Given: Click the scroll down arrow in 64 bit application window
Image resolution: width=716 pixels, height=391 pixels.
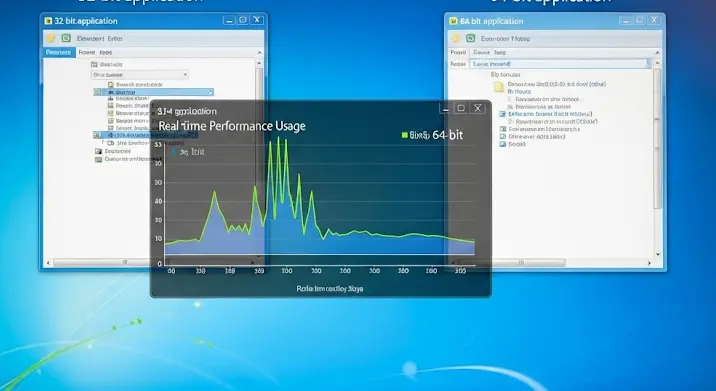Looking at the screenshot, I should click(x=658, y=254).
